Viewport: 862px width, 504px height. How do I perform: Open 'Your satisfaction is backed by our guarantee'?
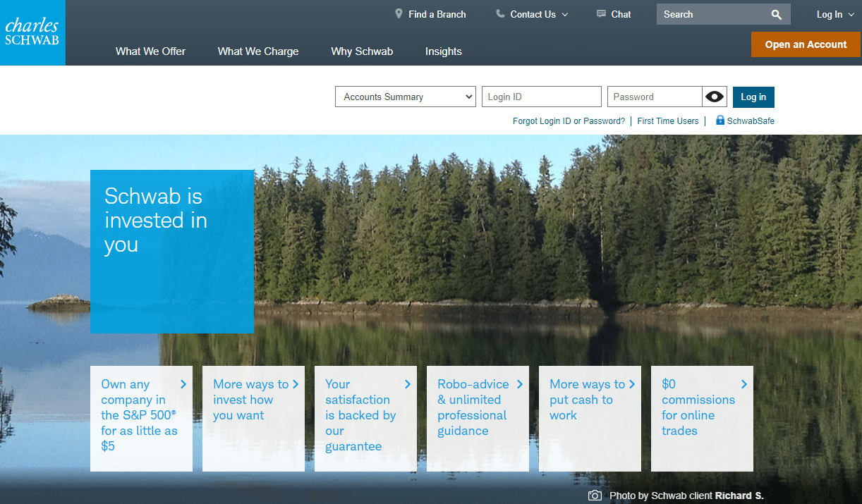pos(365,419)
